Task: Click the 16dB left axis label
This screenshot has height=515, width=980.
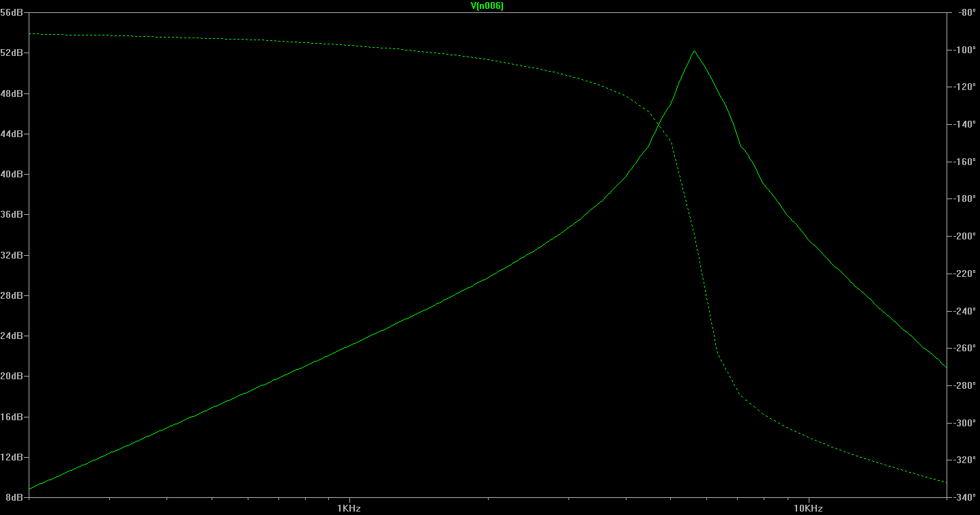Action: point(12,417)
